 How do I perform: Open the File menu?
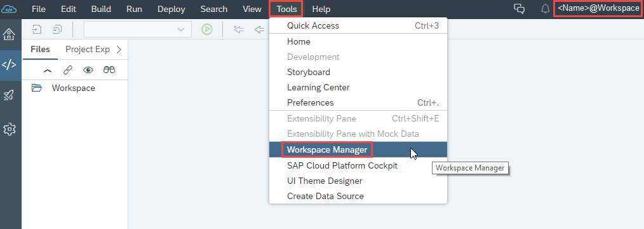pyautogui.click(x=39, y=9)
